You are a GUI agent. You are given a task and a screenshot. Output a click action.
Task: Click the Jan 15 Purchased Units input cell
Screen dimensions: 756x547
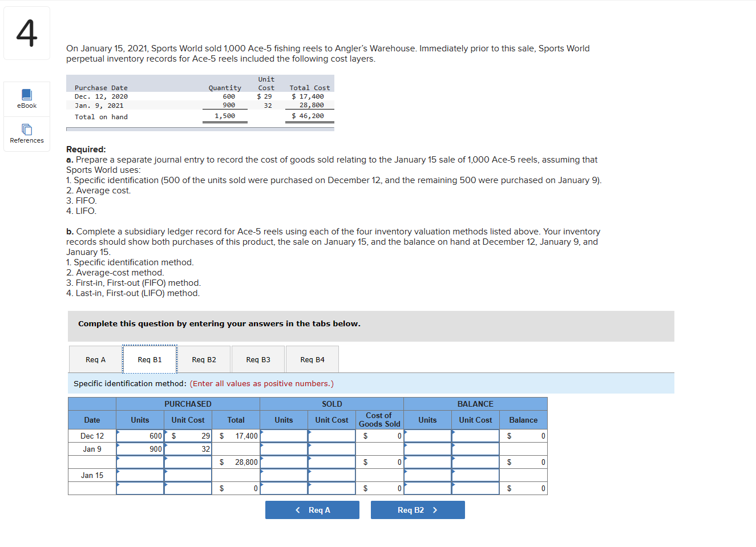140,475
